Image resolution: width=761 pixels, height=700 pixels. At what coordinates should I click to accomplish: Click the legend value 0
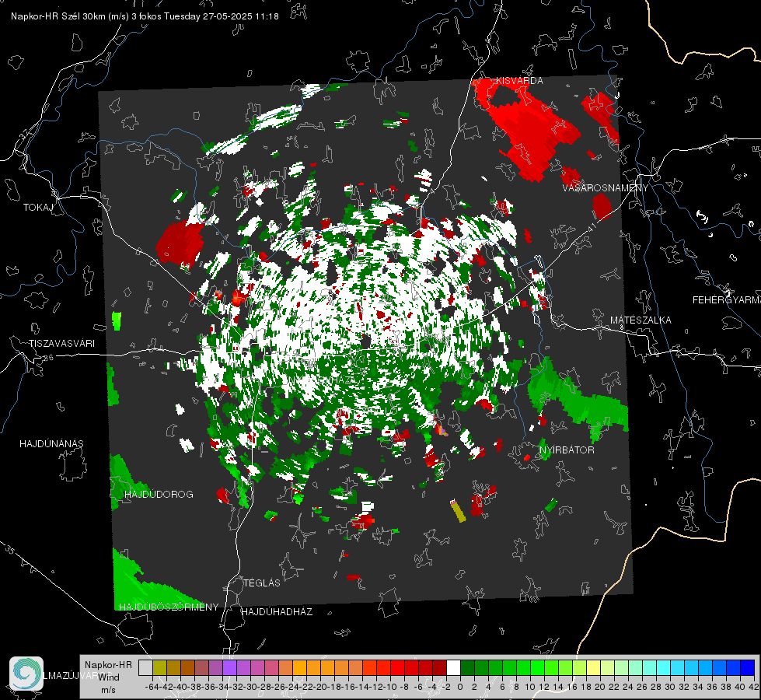pos(460,687)
